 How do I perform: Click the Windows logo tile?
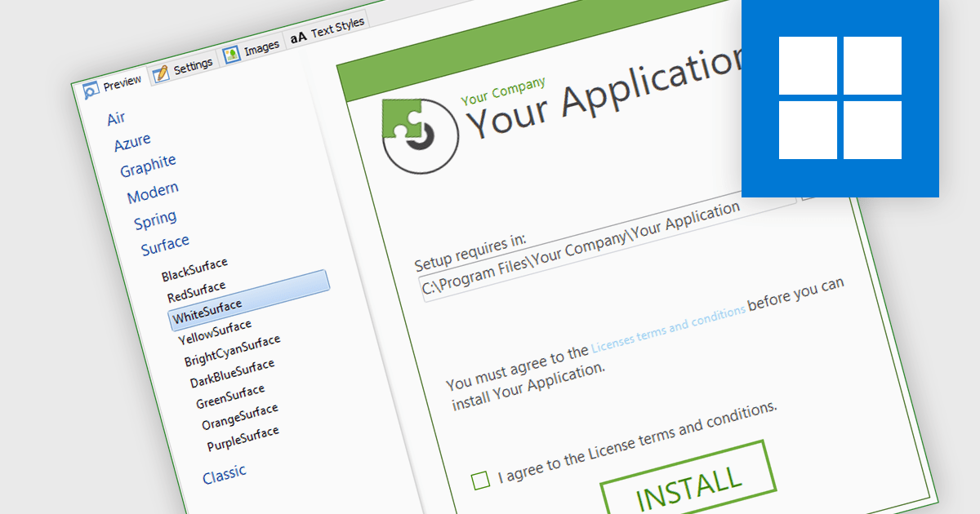840,98
